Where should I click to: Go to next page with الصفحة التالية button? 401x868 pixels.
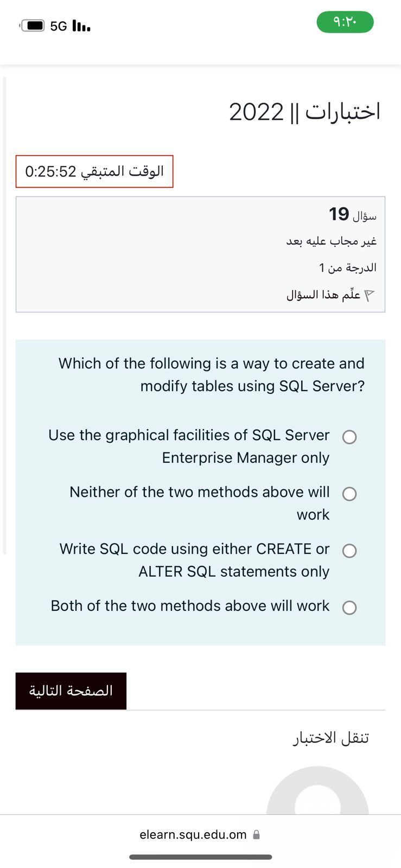point(71,691)
